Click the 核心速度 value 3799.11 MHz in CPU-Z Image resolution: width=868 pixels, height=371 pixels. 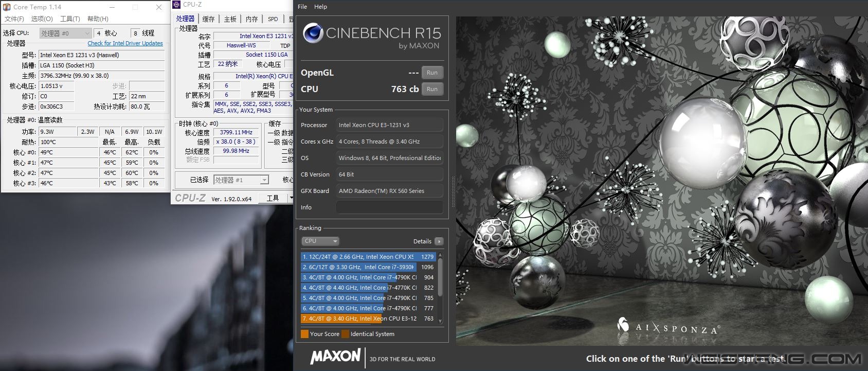(x=236, y=132)
